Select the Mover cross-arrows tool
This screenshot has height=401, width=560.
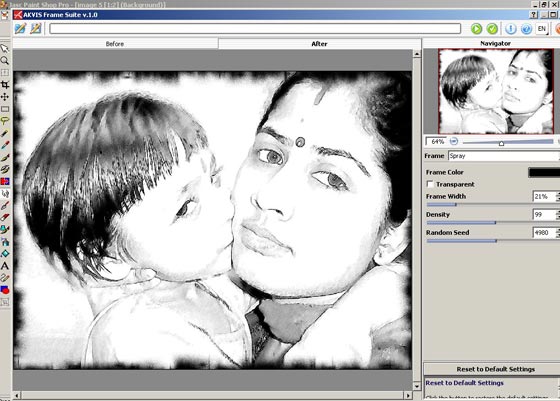[5, 97]
